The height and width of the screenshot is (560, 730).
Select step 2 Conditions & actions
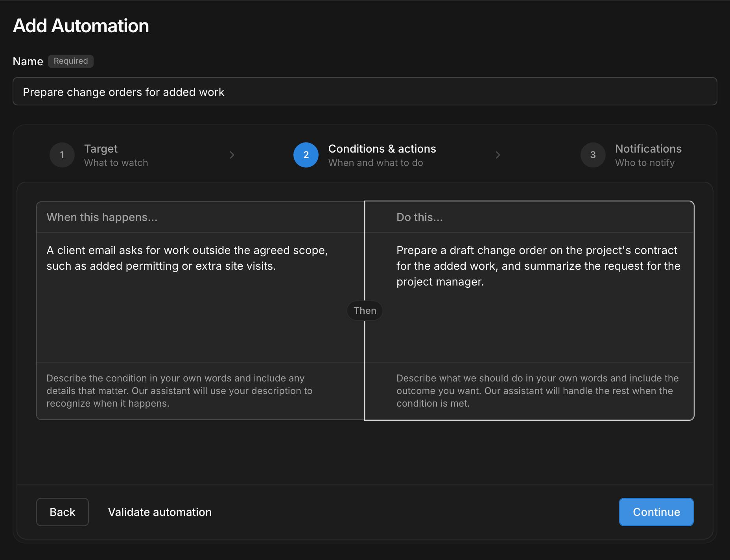pos(365,155)
